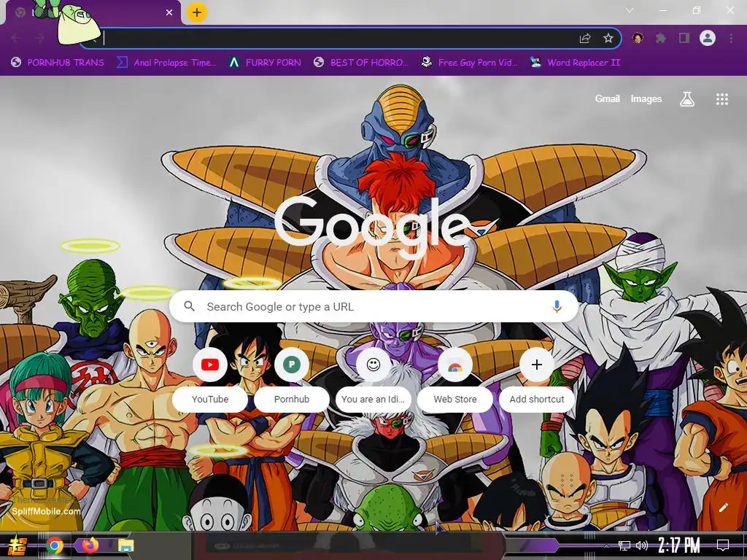The width and height of the screenshot is (747, 560).
Task: Open the Chrome profile avatar menu
Action: [x=708, y=38]
